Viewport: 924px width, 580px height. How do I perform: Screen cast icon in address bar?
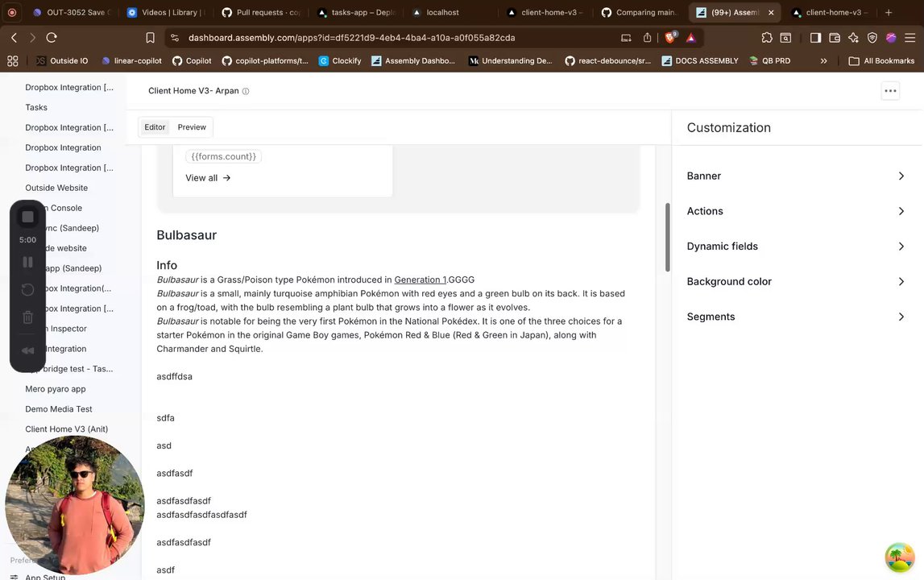coord(626,38)
